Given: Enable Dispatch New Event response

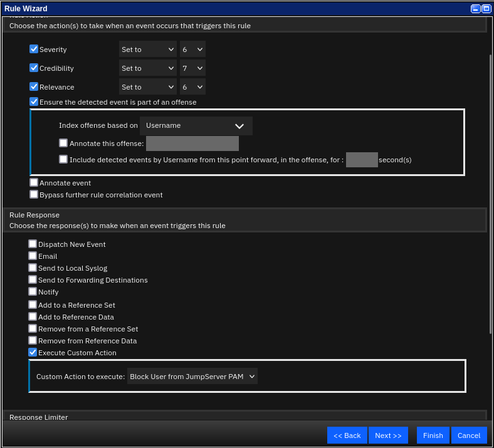Looking at the screenshot, I should pos(33,244).
